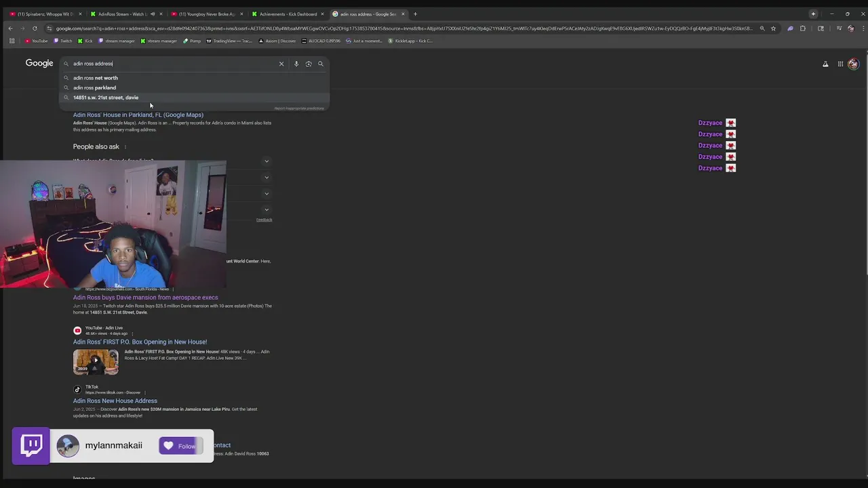Open Adin Ross' House in Parkland result
Viewport: 868px width, 488px height.
138,115
